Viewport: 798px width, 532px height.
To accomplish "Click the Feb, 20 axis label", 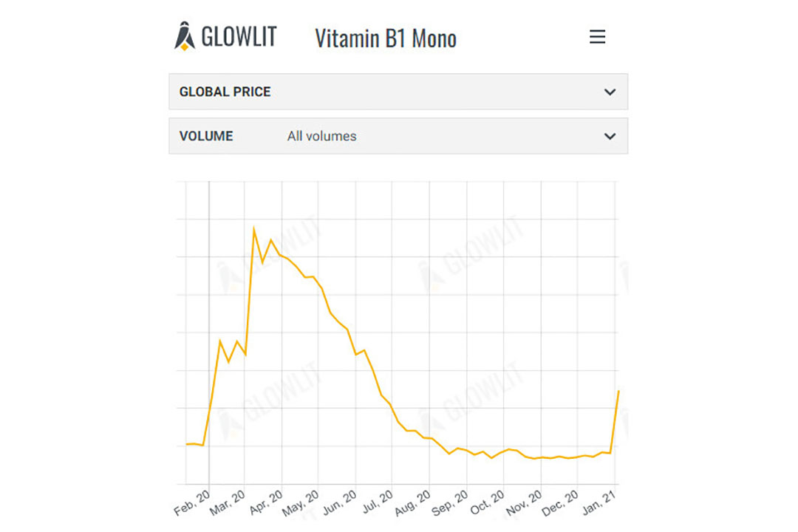I will (x=192, y=503).
